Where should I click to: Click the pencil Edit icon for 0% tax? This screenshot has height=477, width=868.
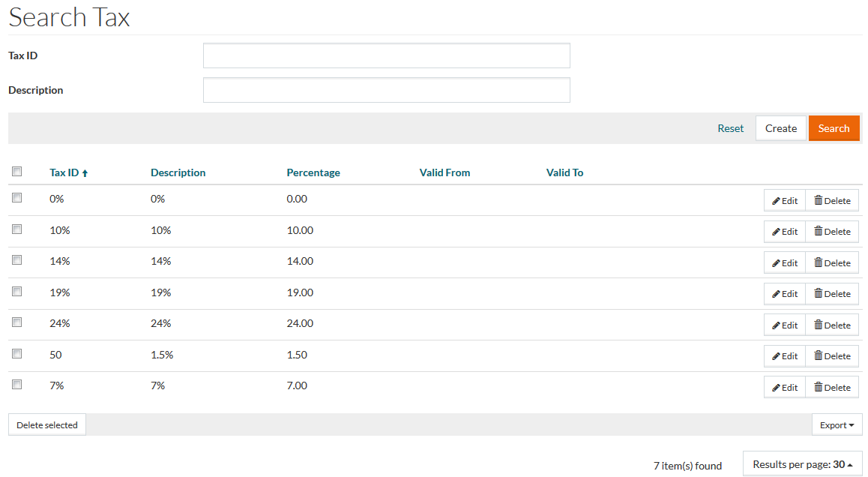[777, 201]
